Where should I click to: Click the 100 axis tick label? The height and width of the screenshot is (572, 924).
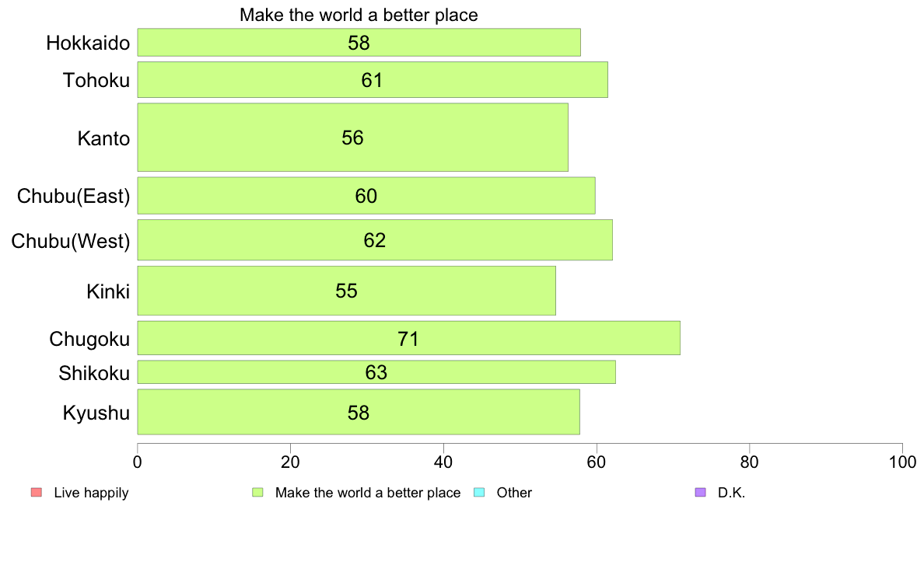click(902, 462)
